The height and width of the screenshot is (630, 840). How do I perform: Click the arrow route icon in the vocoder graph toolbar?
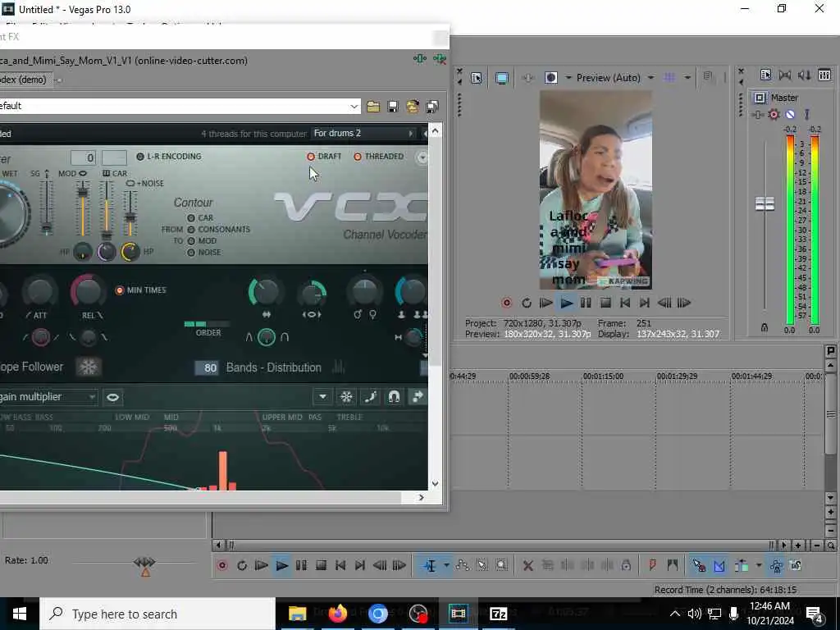click(x=418, y=397)
